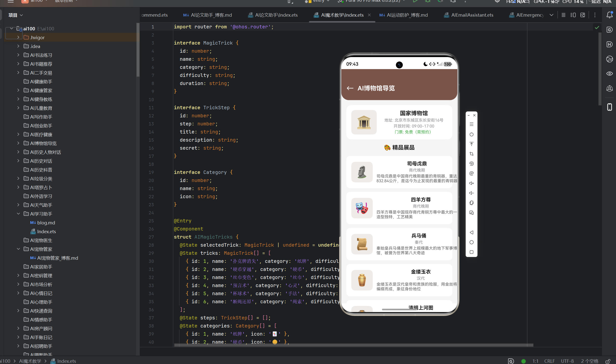This screenshot has width=616, height=364.
Task: Tap the emulator Recents square button
Action: tap(471, 252)
